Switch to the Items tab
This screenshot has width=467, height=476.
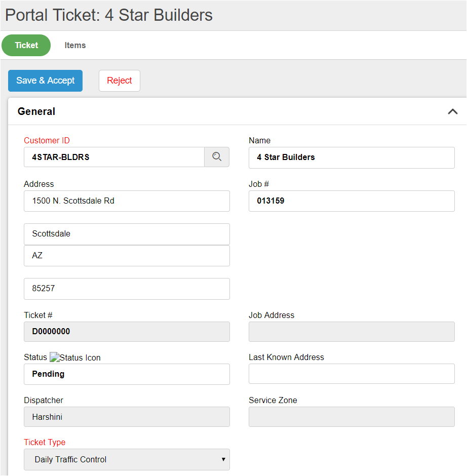[x=75, y=45]
